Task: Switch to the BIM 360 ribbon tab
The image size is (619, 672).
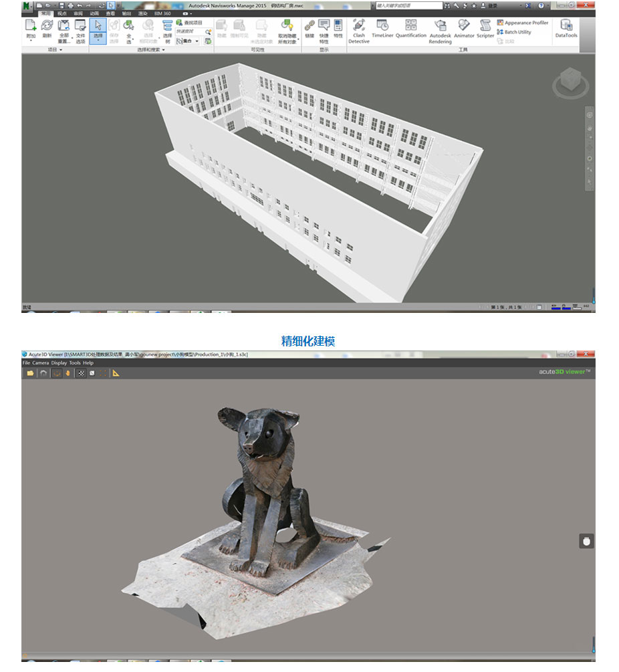Action: 164,13
